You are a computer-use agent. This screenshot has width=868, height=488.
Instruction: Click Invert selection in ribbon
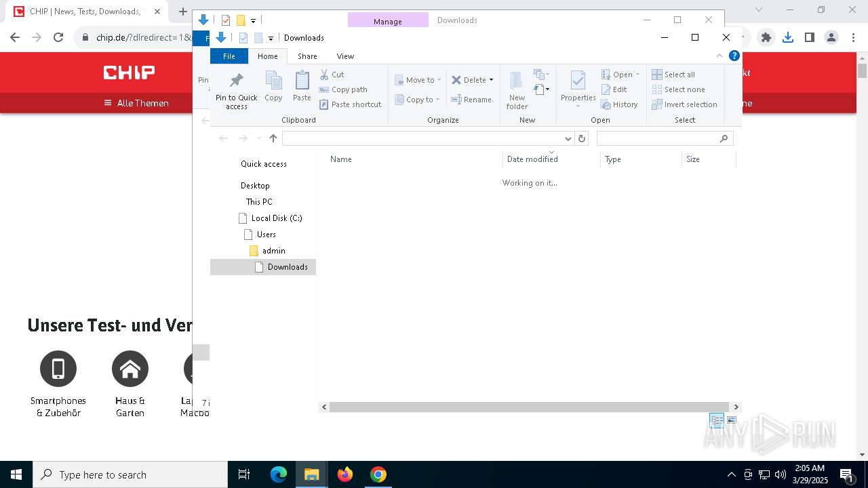tap(684, 104)
